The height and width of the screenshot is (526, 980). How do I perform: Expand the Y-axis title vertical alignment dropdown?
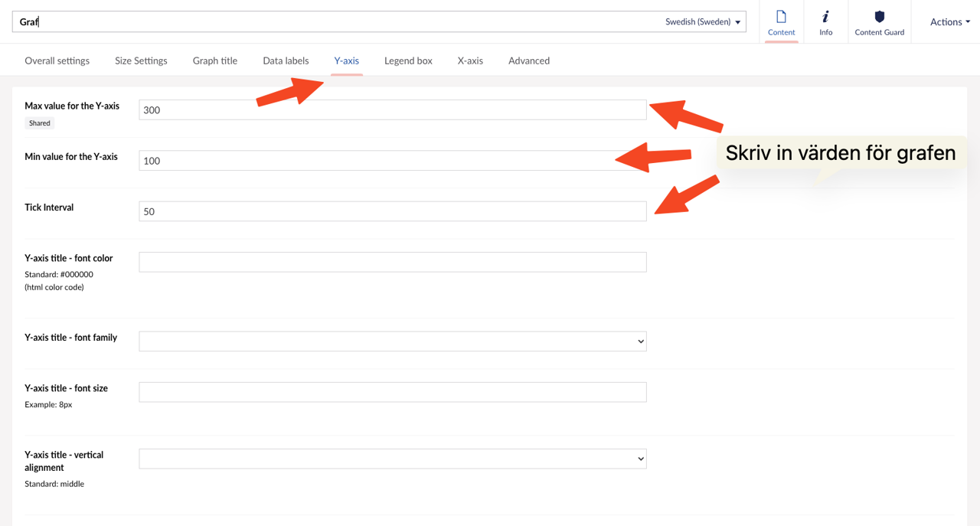(x=392, y=459)
